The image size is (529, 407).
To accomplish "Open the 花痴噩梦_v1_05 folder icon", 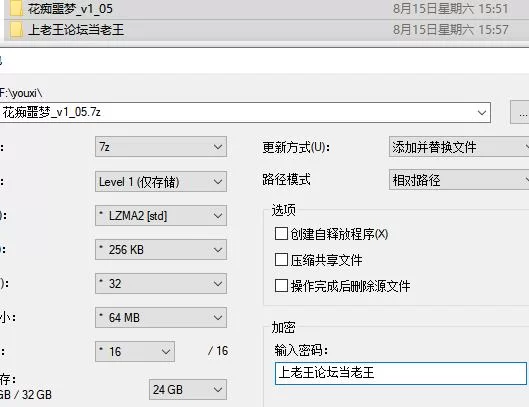I will click(x=16, y=9).
